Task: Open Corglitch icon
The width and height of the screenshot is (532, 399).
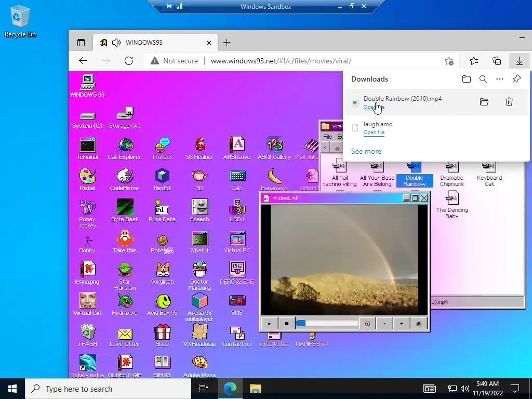Action: 162,273
